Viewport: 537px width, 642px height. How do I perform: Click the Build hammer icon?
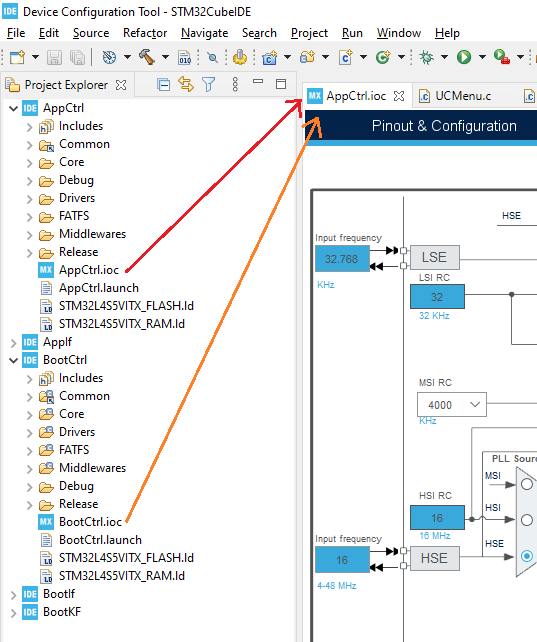coord(147,57)
